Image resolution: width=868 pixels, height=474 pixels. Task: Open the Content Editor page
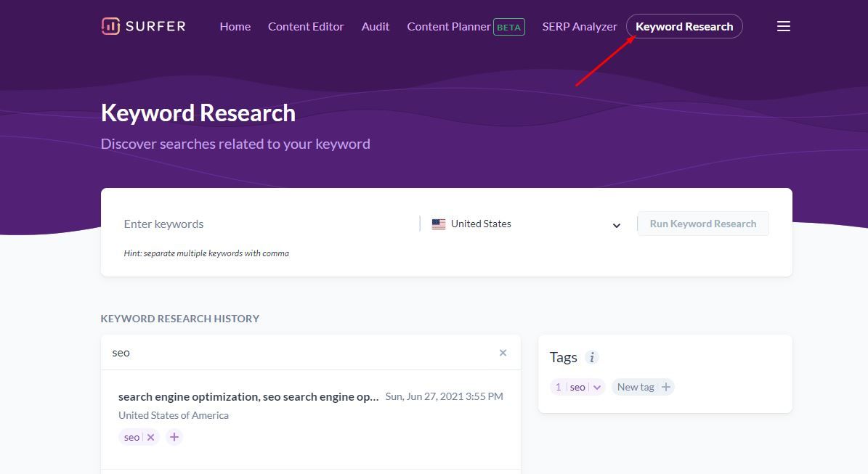306,27
